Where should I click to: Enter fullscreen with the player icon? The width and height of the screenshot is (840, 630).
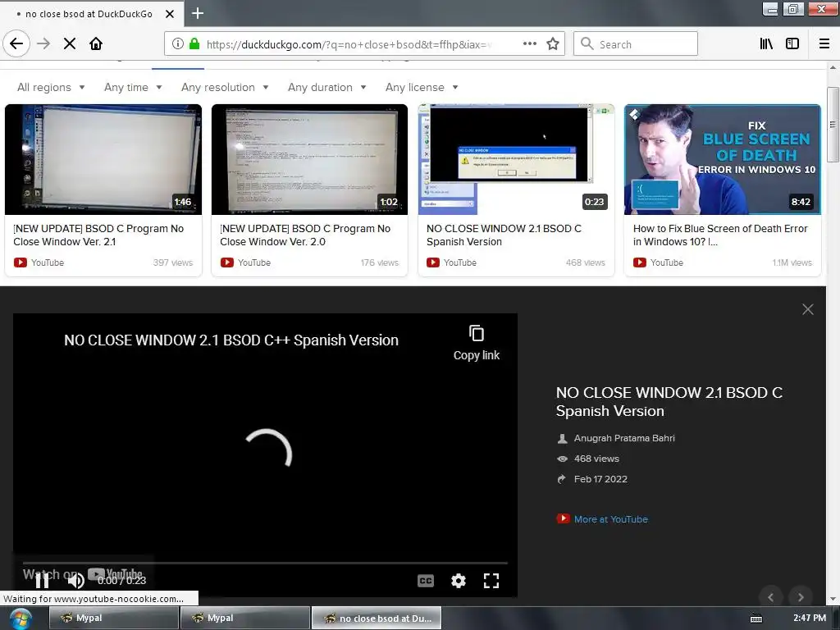[x=491, y=581]
